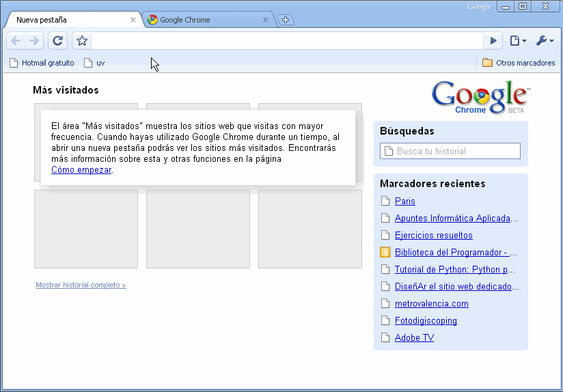
Task: Open the page menu dropdown
Action: 518,40
